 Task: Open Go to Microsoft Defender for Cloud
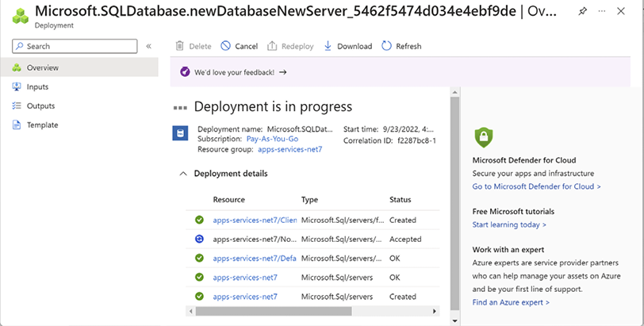tap(536, 186)
